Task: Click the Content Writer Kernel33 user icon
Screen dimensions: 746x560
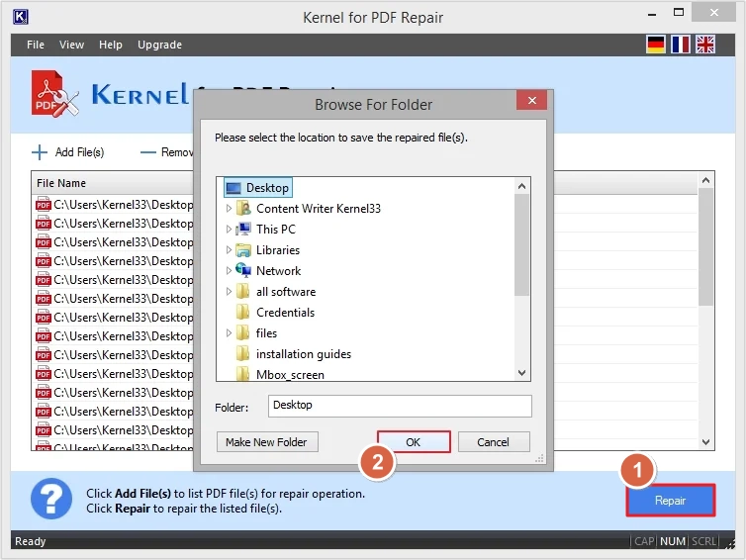Action: pyautogui.click(x=243, y=209)
